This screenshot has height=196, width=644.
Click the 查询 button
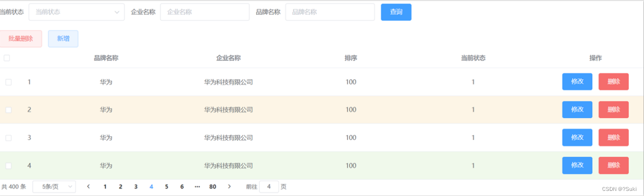[x=396, y=12]
